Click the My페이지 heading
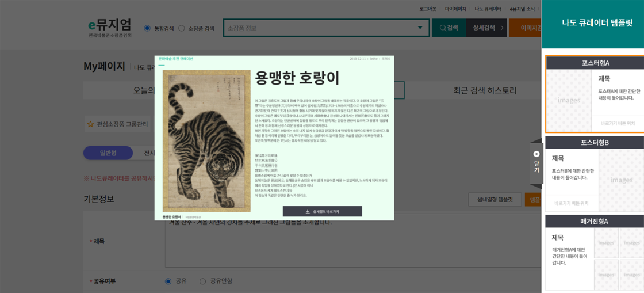 104,66
